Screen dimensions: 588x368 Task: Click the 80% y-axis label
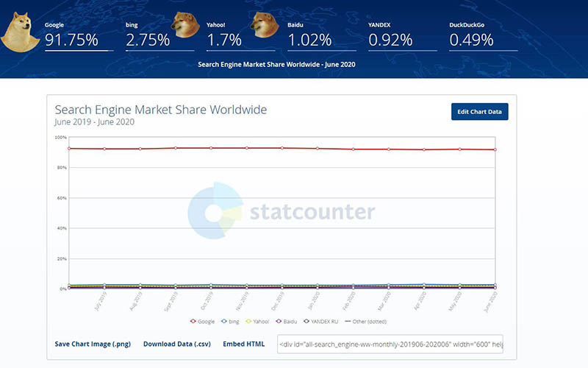point(62,168)
